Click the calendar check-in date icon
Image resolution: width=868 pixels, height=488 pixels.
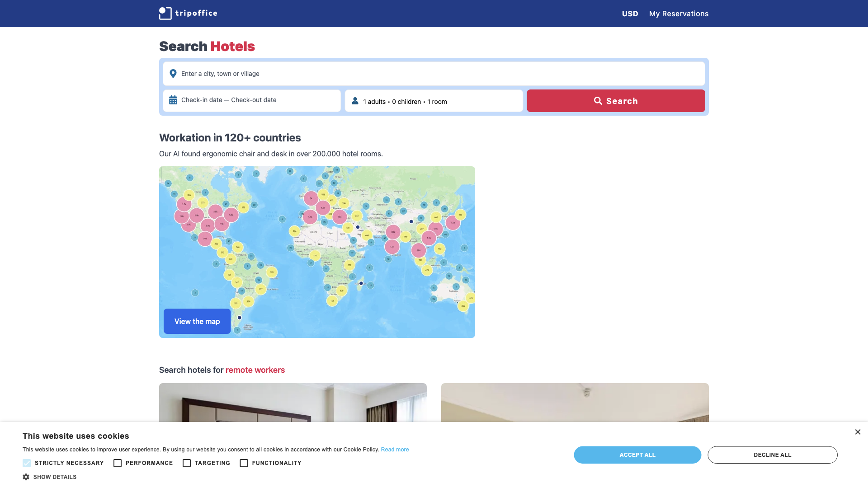pos(173,100)
